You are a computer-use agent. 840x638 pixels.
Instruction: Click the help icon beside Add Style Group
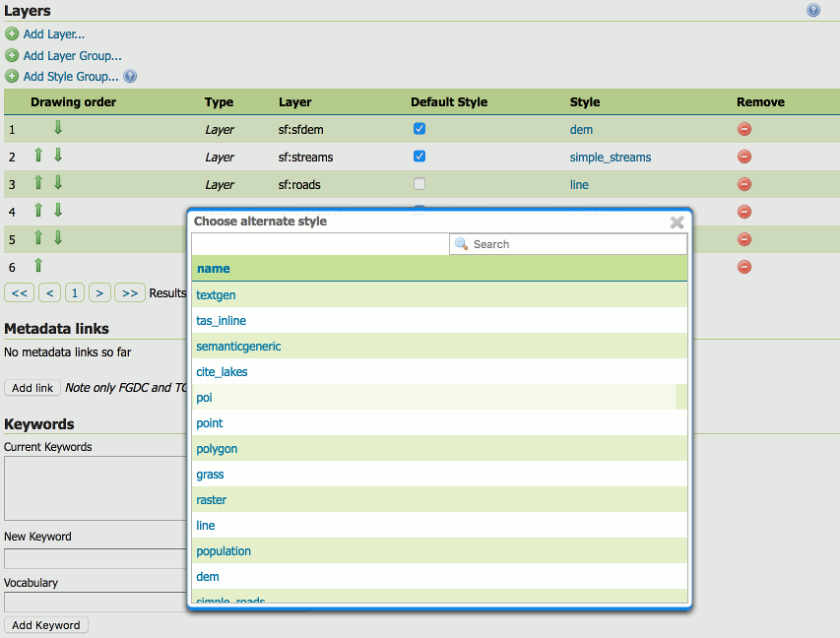(x=130, y=76)
